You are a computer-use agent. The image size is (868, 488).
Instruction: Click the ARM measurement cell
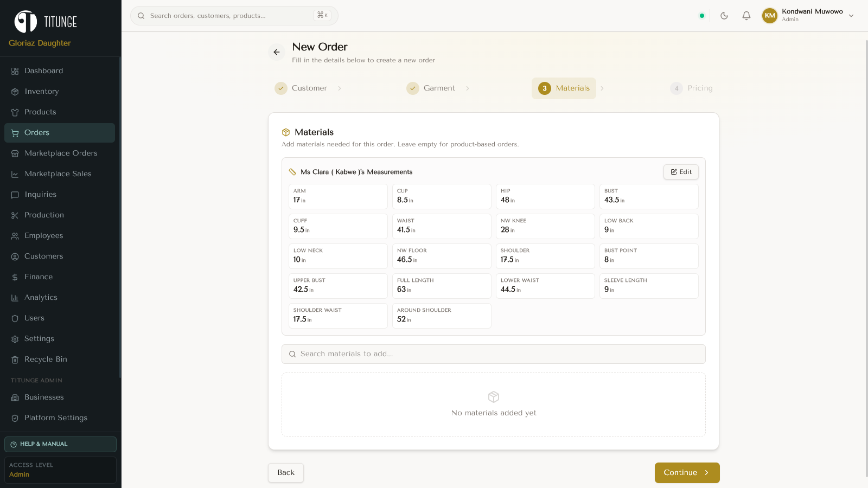click(x=338, y=196)
